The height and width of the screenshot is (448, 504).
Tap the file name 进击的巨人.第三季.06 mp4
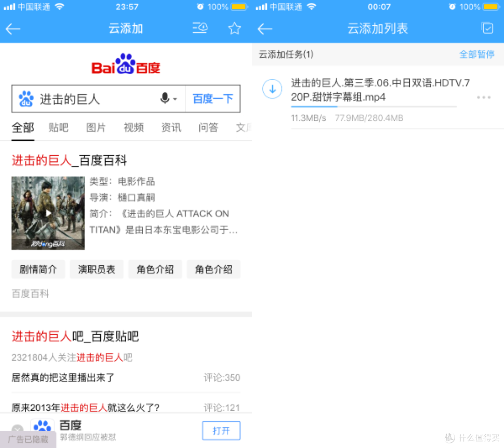(x=380, y=90)
